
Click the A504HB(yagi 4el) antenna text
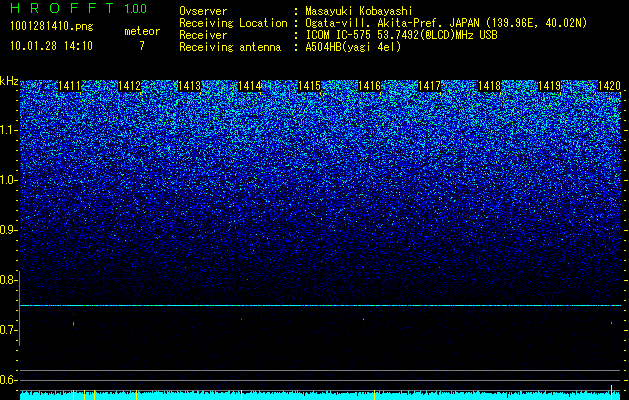pos(353,47)
